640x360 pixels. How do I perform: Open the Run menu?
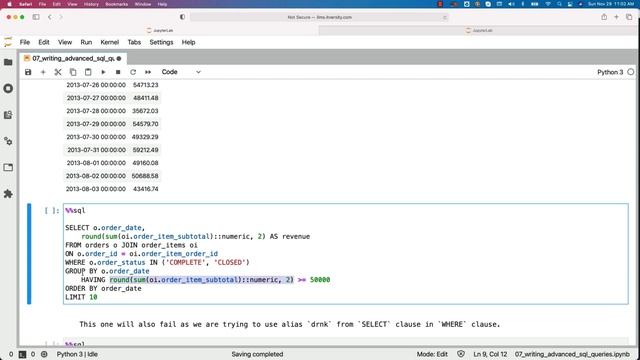click(86, 42)
